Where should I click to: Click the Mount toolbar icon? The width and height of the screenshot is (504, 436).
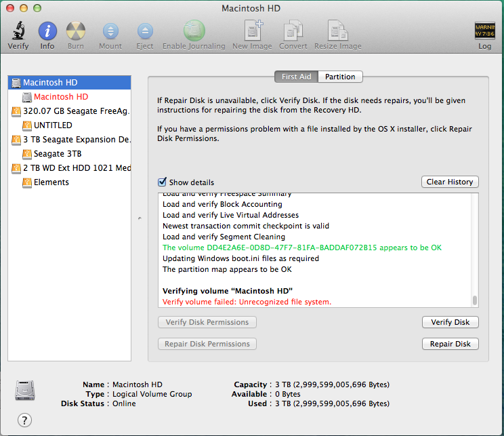110,31
